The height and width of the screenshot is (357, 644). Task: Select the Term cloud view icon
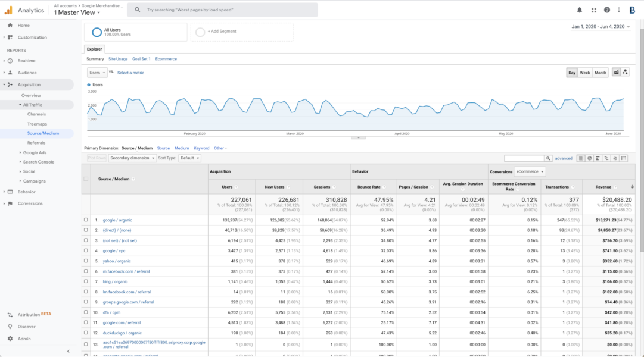pos(615,158)
